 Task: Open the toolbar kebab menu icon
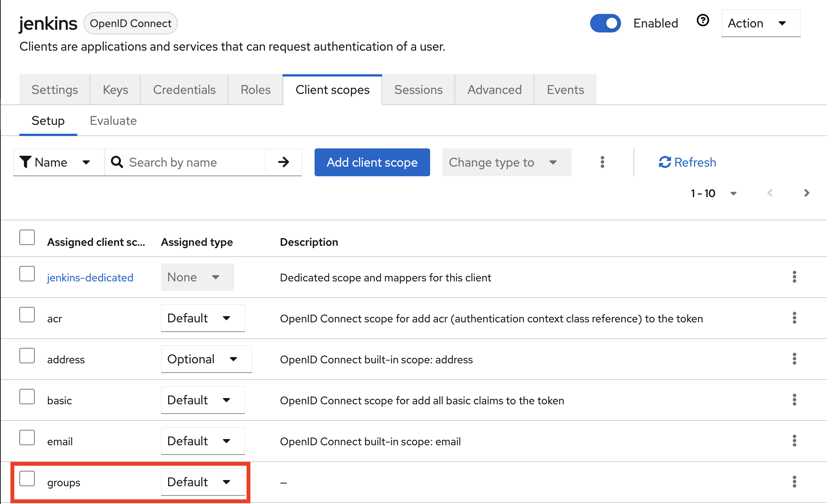click(x=602, y=162)
